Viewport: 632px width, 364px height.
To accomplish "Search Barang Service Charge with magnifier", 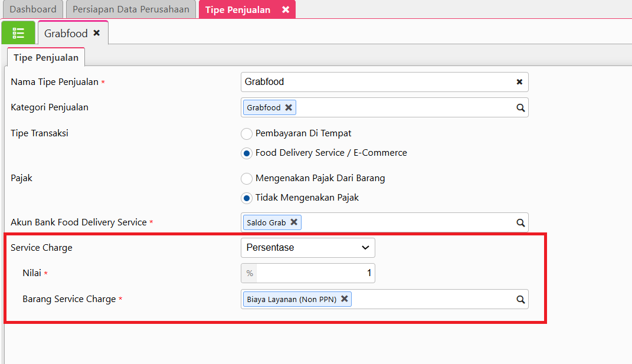I will pyautogui.click(x=520, y=300).
